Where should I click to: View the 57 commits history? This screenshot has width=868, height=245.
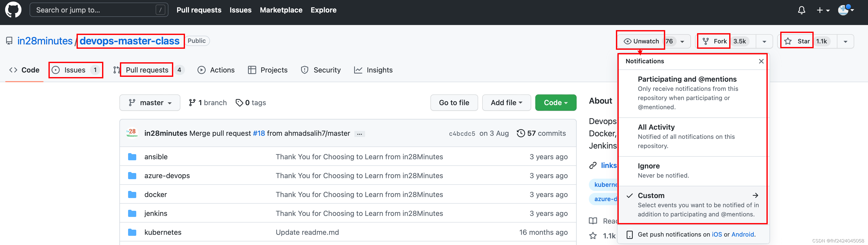point(541,133)
